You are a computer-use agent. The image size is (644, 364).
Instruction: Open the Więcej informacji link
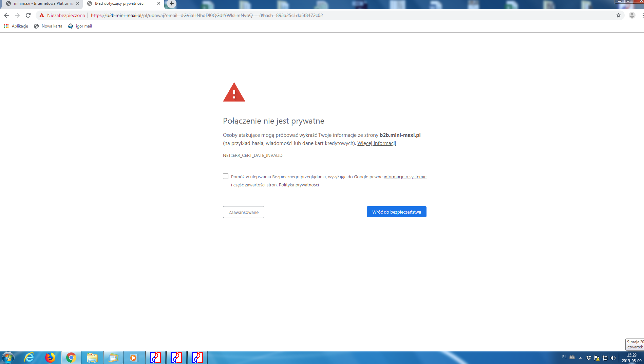[376, 143]
